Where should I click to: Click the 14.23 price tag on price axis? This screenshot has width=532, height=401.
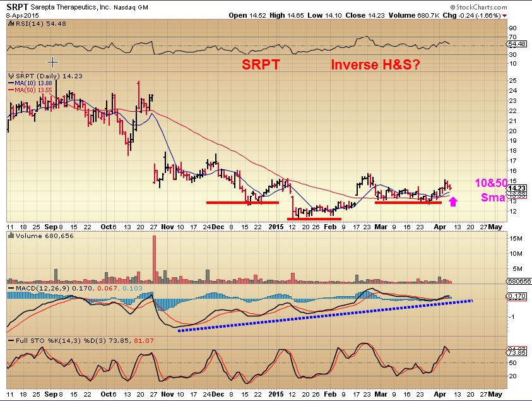pos(517,188)
